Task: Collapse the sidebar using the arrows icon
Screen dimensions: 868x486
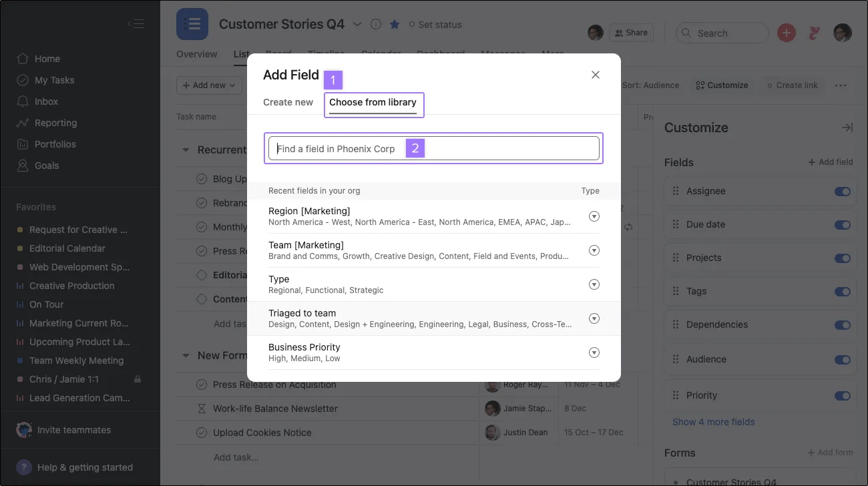Action: pyautogui.click(x=136, y=23)
